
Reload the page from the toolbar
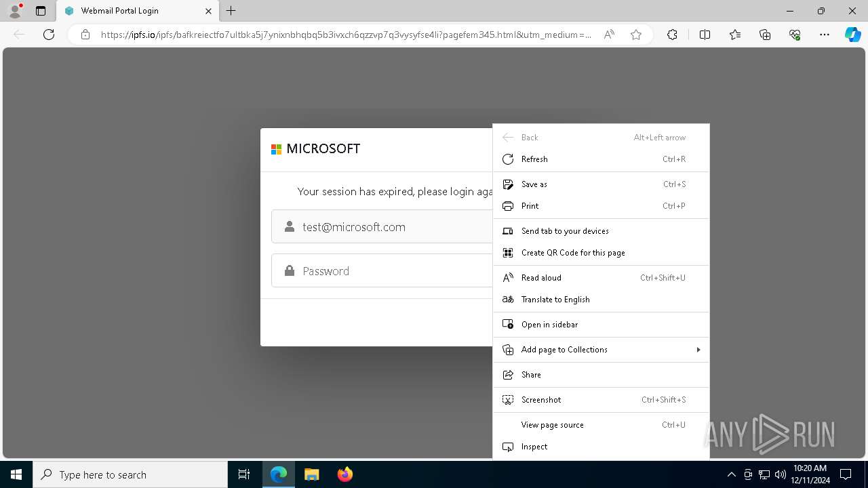coord(49,35)
